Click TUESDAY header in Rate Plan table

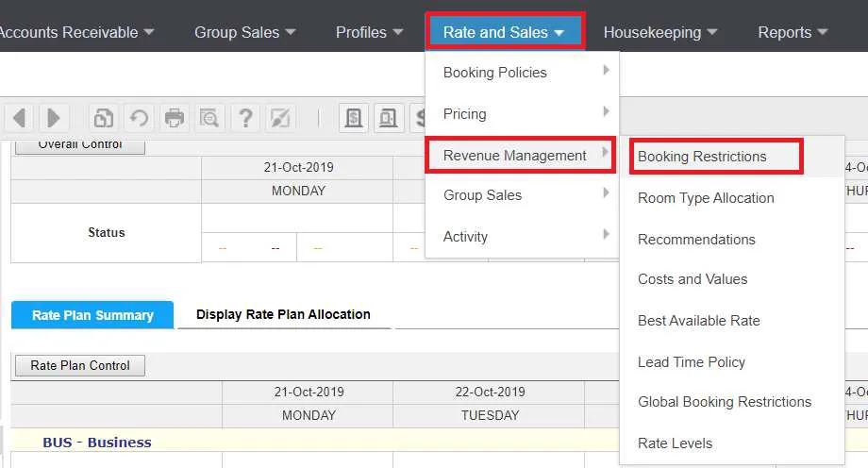click(x=490, y=415)
